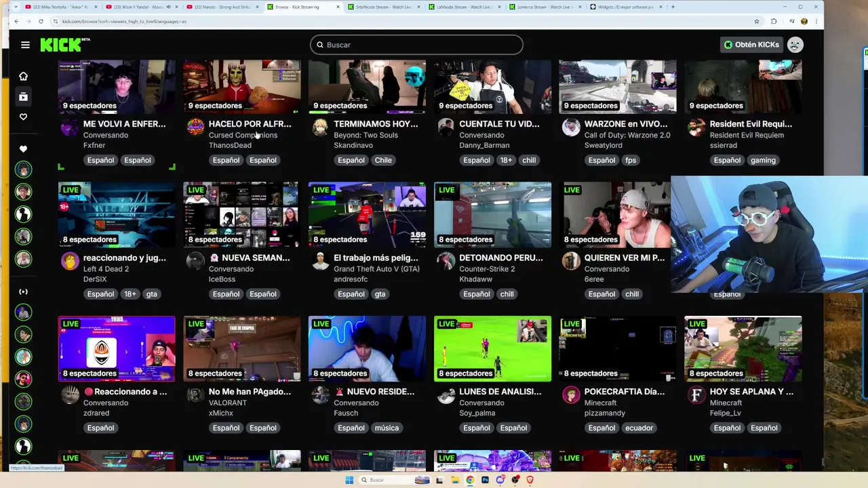This screenshot has width=868, height=488.
Task: Open the Khadaww Counter-Strike stream thumbnail
Action: [492, 215]
